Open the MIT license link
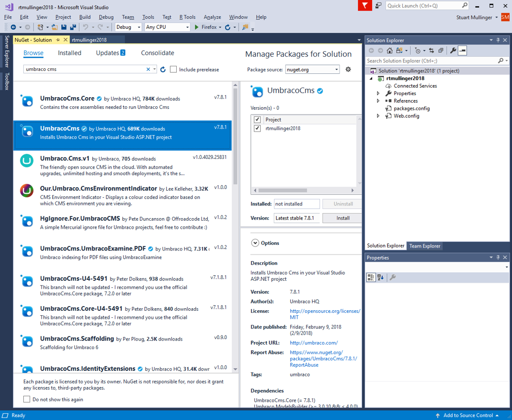 (325, 314)
